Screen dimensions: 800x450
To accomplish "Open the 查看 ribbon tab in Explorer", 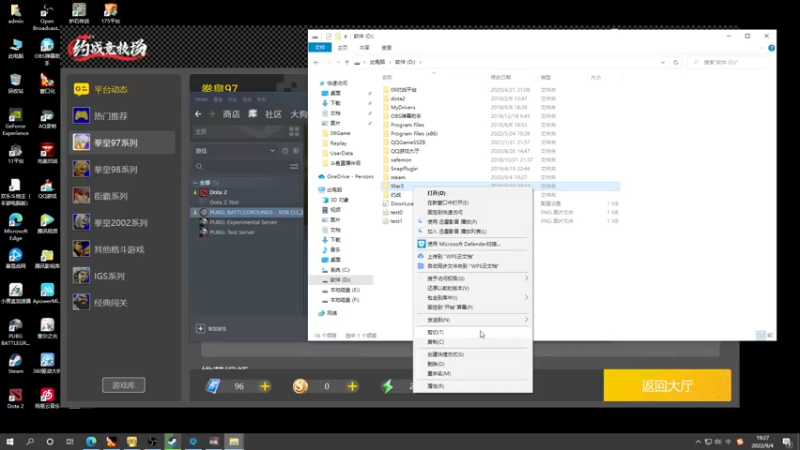I will (387, 47).
